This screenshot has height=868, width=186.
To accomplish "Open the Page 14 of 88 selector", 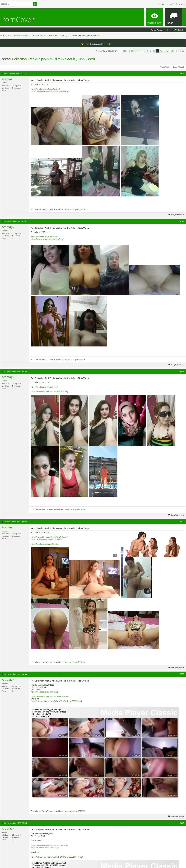I will [126, 51].
